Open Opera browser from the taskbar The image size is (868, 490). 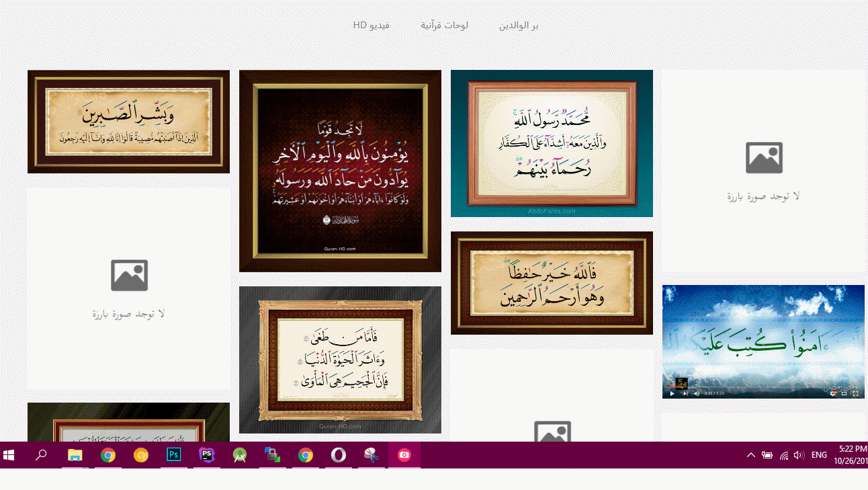(x=338, y=455)
